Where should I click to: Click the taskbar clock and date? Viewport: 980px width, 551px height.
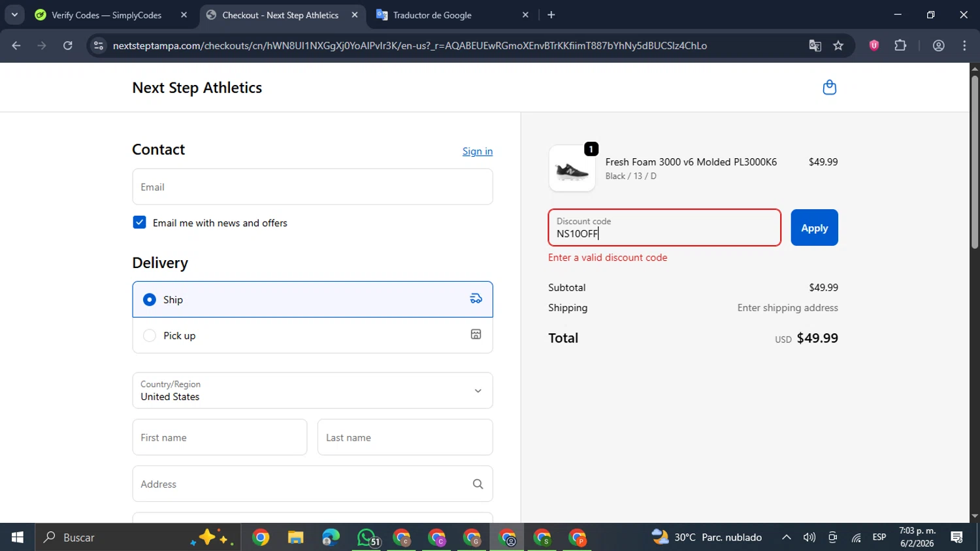click(x=917, y=537)
